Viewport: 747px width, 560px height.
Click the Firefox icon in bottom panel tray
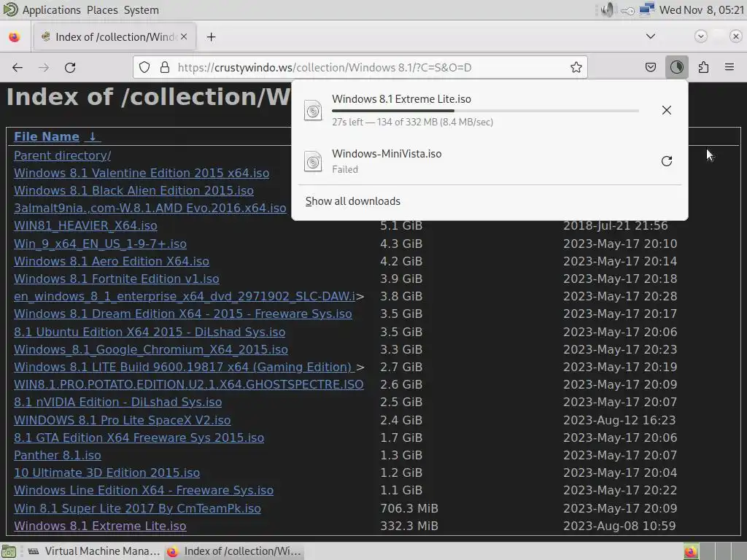tap(691, 551)
